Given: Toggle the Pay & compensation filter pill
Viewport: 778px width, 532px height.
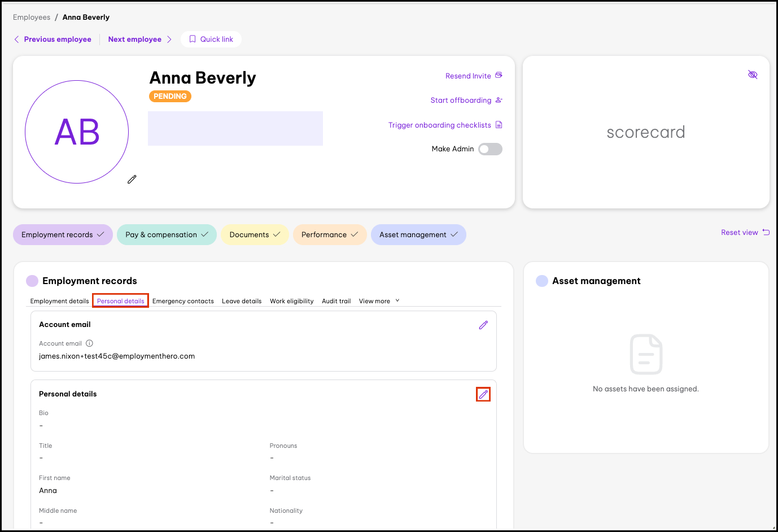Looking at the screenshot, I should 167,234.
